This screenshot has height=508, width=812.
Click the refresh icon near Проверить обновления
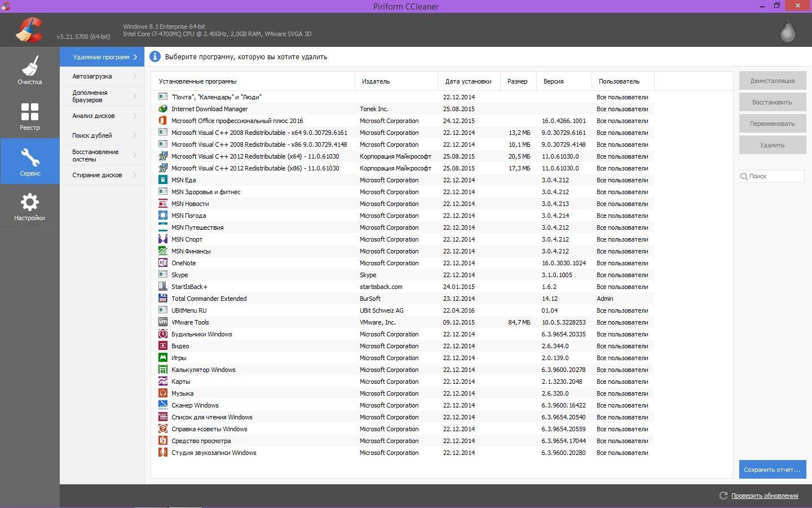pos(723,496)
